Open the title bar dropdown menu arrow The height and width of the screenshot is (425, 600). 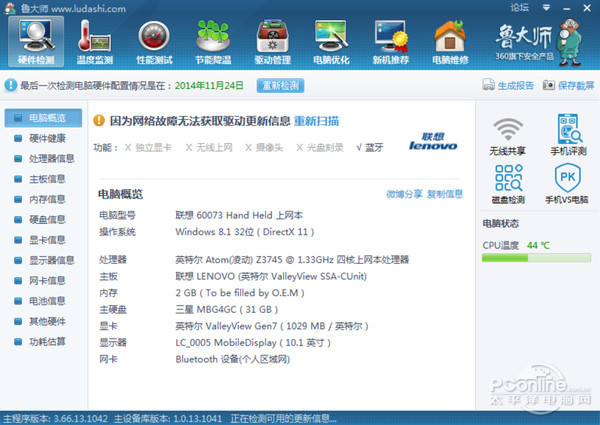coord(546,8)
